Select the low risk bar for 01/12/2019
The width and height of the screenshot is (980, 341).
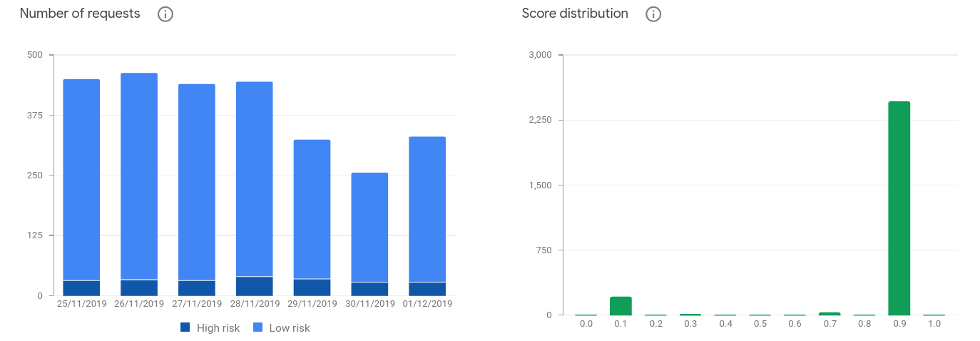click(427, 209)
